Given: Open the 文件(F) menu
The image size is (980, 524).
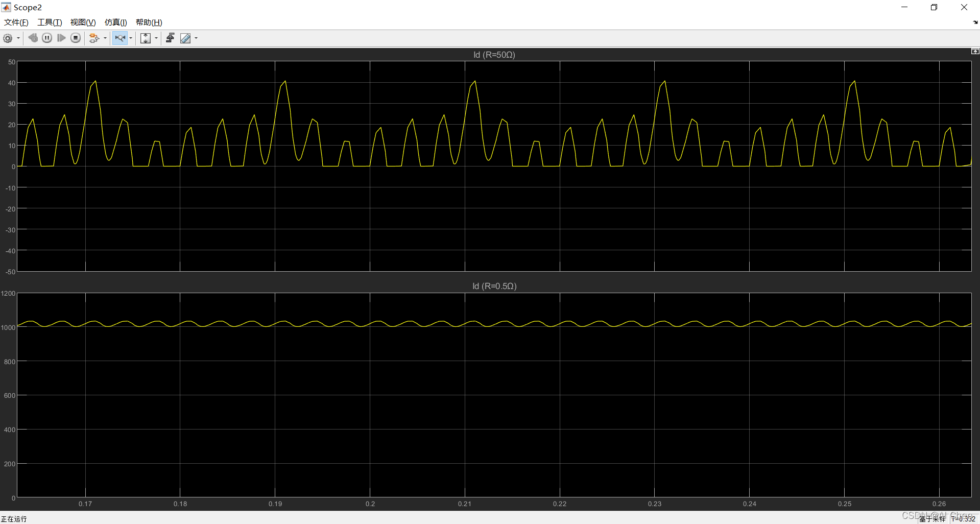Looking at the screenshot, I should [16, 22].
